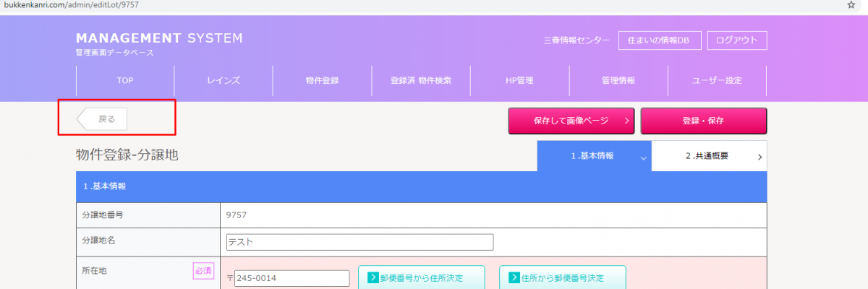Go to 登録済 物件検索
The image size is (868, 289).
pos(421,81)
